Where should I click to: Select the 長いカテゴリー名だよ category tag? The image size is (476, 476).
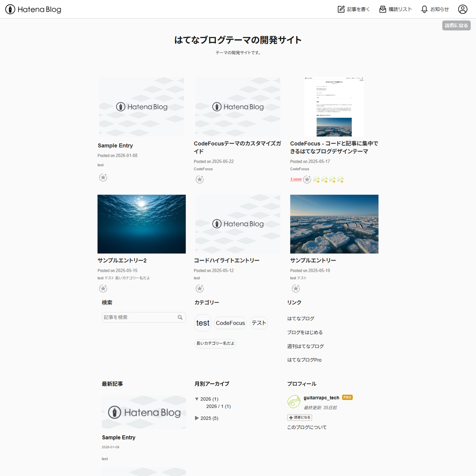click(x=215, y=344)
